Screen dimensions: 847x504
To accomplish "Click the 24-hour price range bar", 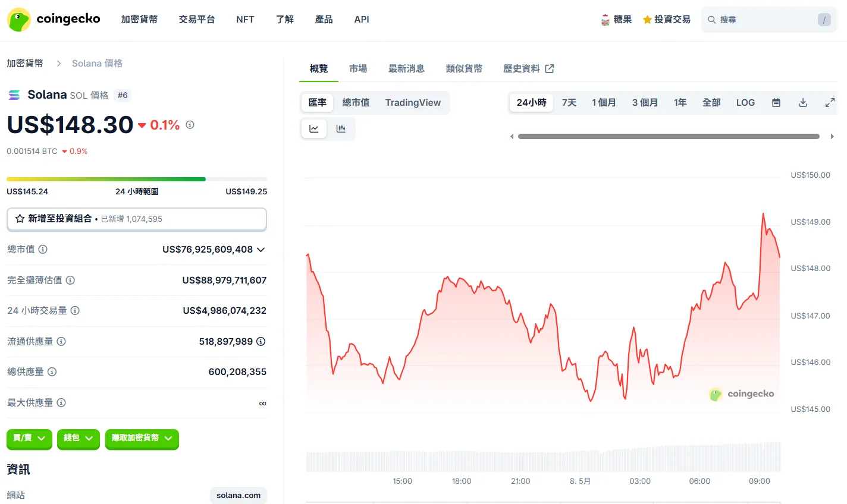I will click(137, 179).
